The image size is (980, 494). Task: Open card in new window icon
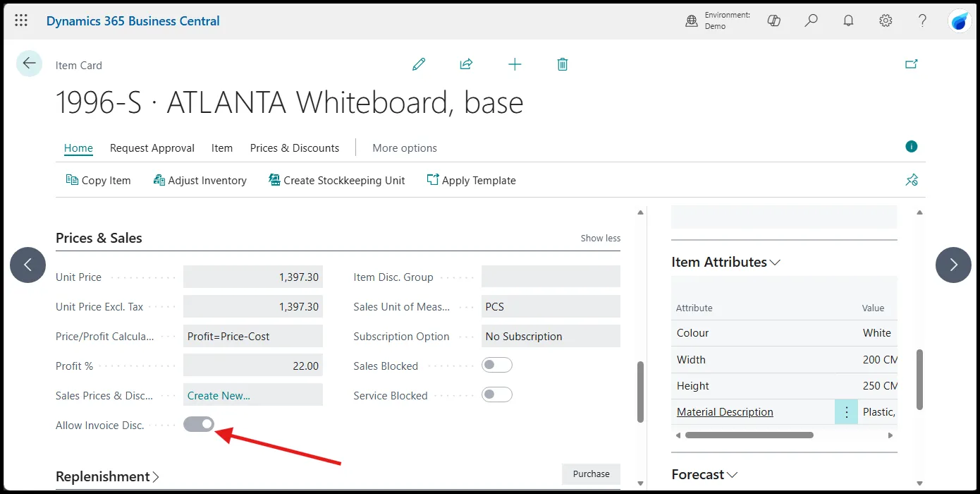[x=912, y=64]
